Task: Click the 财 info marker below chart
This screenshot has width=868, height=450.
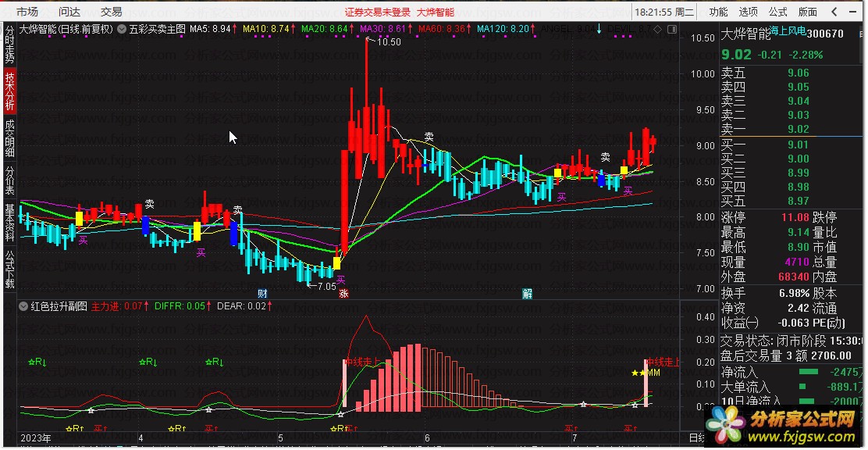Action: tap(262, 293)
